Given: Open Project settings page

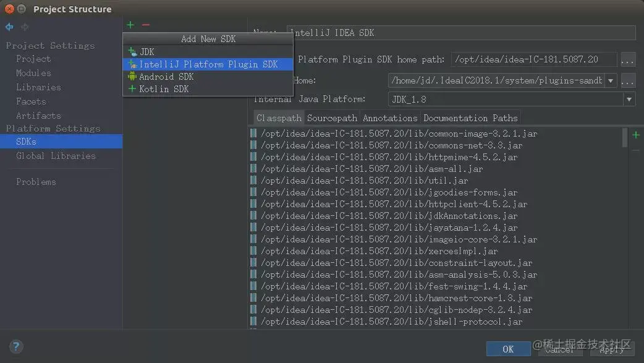Looking at the screenshot, I should point(33,59).
